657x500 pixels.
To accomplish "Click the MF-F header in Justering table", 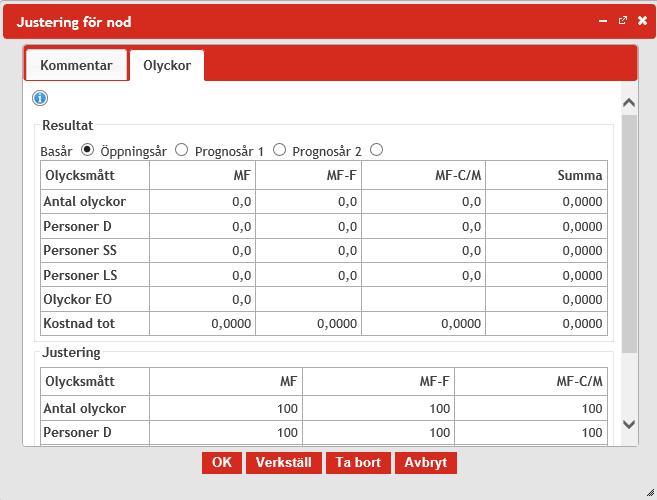I will point(378,381).
